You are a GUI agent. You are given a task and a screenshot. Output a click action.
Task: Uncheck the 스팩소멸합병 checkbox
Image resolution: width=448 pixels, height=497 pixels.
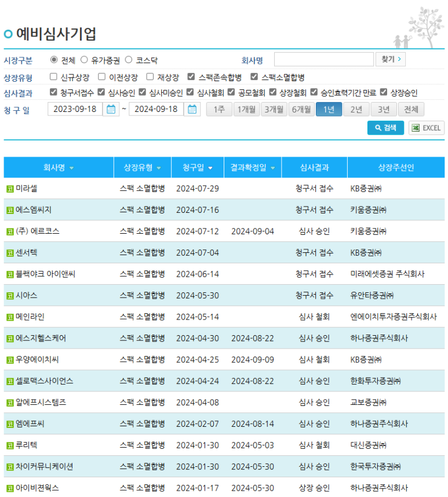[254, 77]
